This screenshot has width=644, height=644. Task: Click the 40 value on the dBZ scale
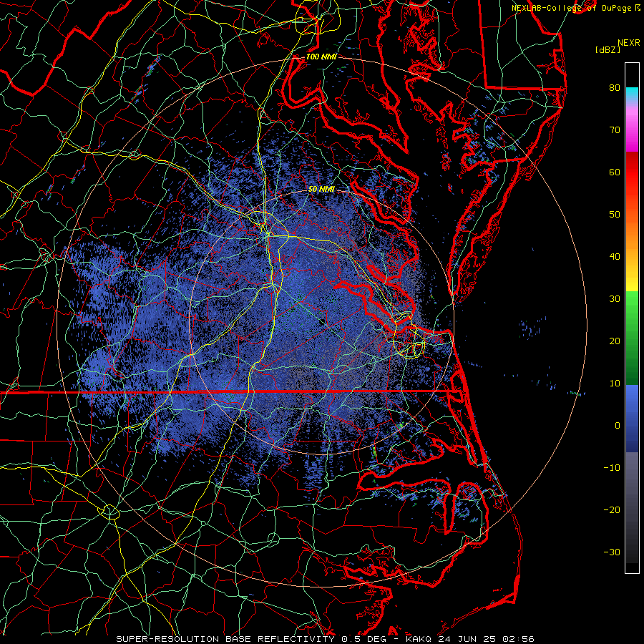point(615,257)
